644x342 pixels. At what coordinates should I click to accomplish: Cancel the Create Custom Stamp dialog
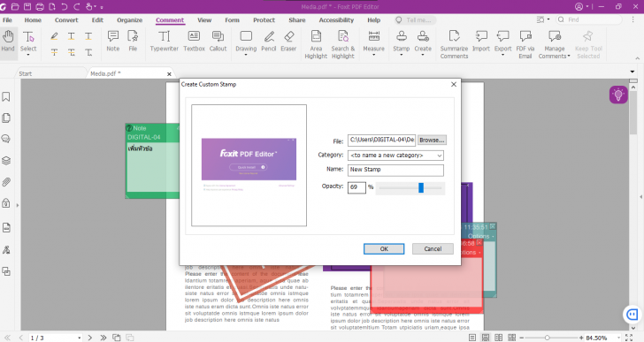click(433, 249)
